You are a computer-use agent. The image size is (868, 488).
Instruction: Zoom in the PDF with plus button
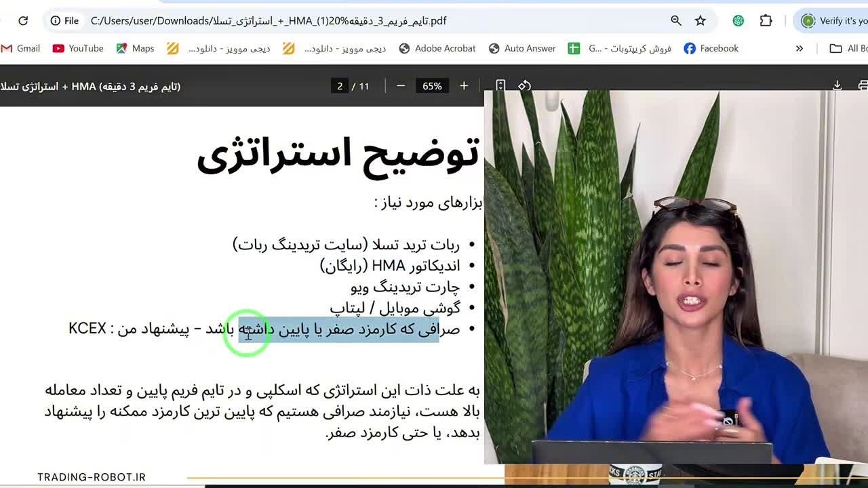(x=464, y=86)
